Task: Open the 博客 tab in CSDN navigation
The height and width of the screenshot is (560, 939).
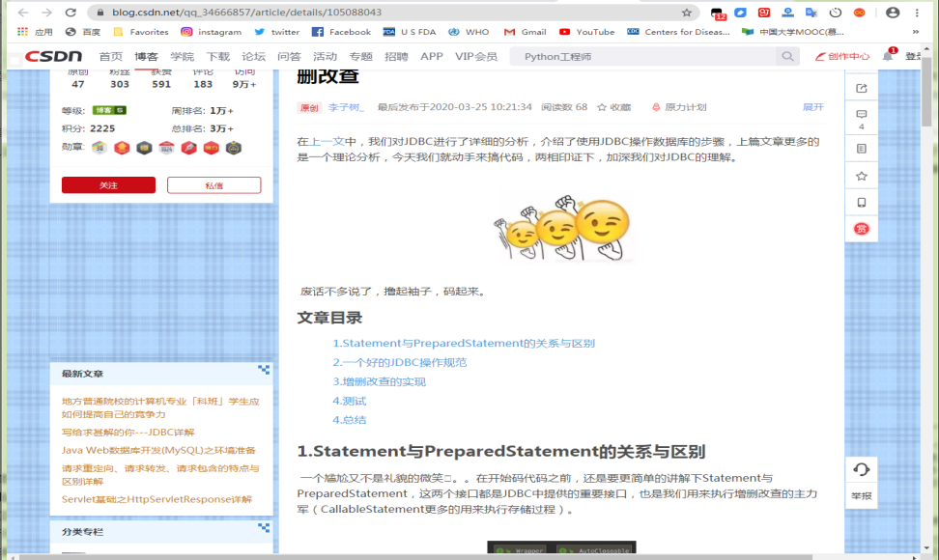Action: (x=146, y=57)
